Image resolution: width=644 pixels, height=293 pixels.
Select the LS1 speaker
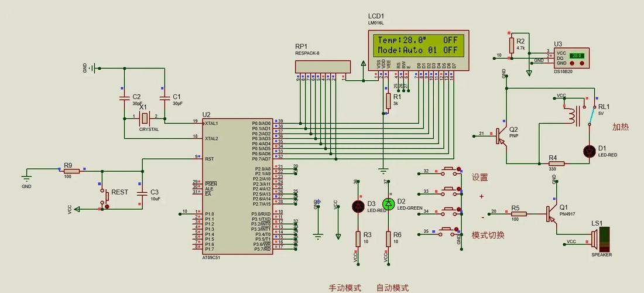tap(601, 239)
